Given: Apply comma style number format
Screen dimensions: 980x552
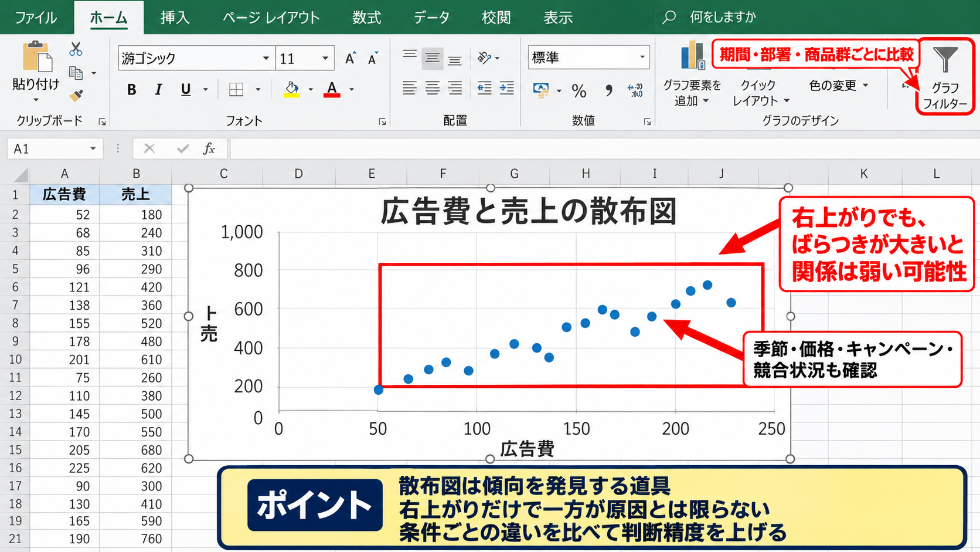Looking at the screenshot, I should [609, 90].
